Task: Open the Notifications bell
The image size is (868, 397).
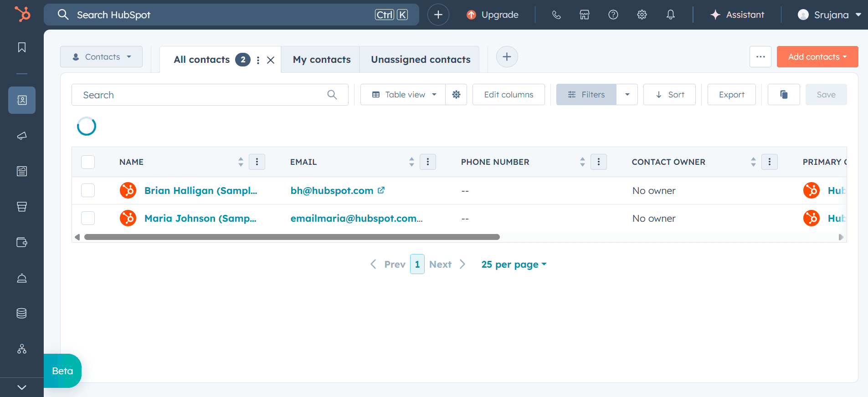Action: [x=671, y=15]
